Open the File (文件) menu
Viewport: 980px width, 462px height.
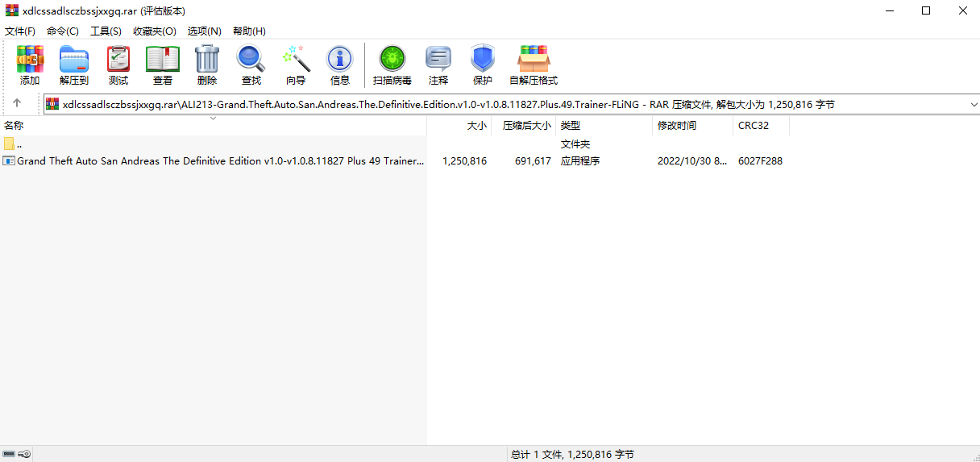[x=20, y=31]
